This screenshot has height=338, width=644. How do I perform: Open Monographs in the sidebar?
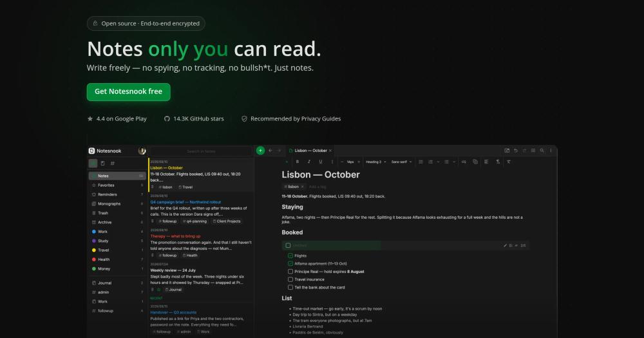(x=117, y=203)
